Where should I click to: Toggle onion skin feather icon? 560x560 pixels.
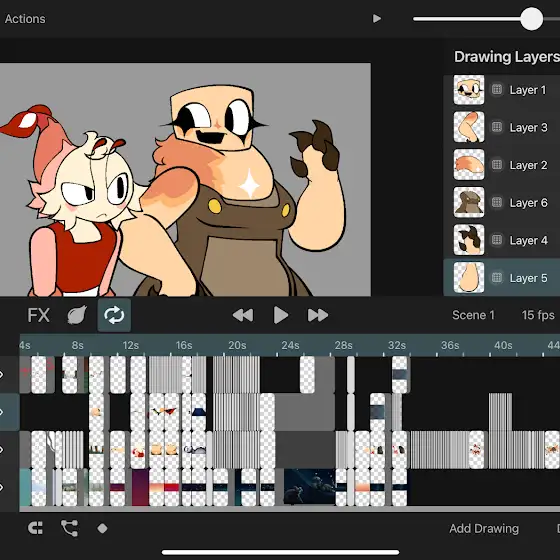click(x=77, y=315)
